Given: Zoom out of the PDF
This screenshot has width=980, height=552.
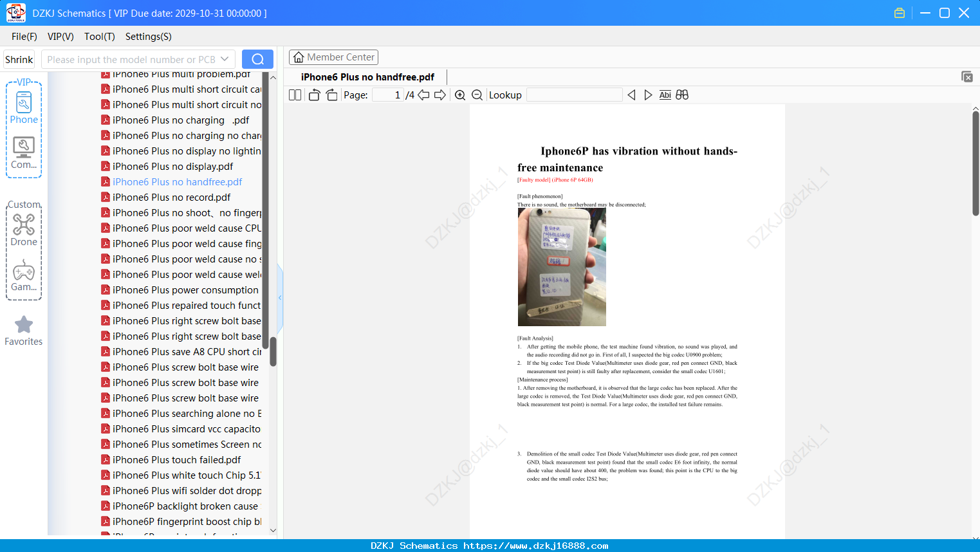Looking at the screenshot, I should point(477,95).
